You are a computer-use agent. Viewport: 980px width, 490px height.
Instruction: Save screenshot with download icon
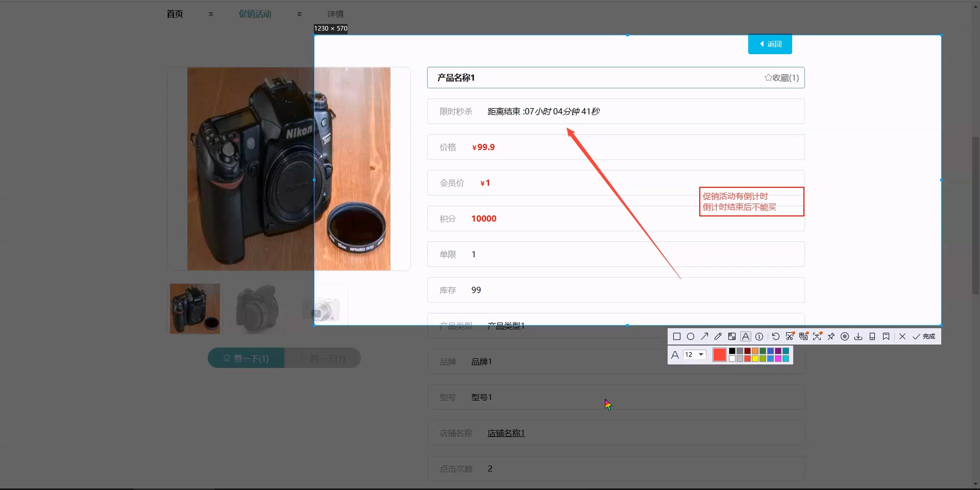858,336
